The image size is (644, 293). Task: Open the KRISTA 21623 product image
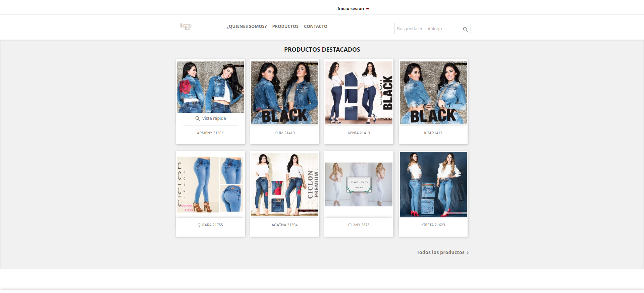point(433,185)
